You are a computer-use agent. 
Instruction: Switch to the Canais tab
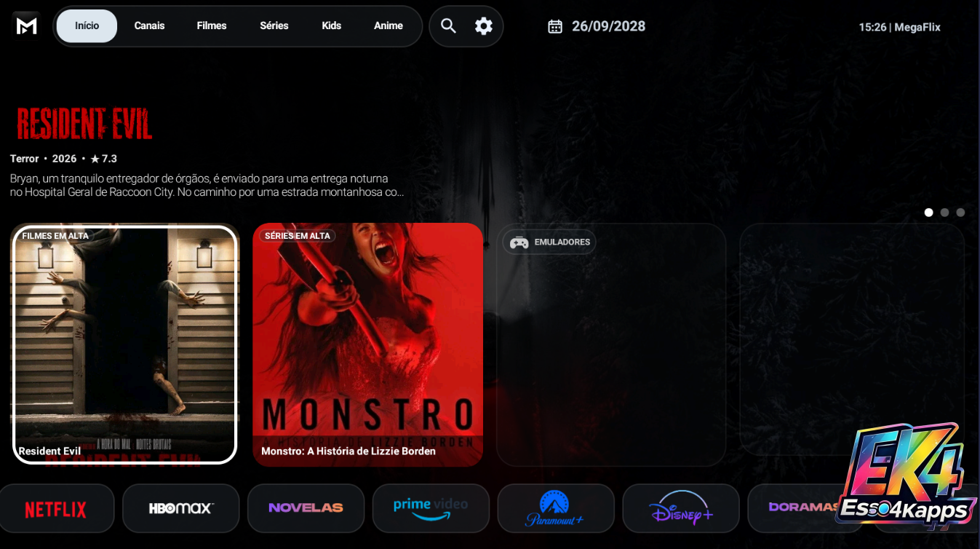[150, 26]
